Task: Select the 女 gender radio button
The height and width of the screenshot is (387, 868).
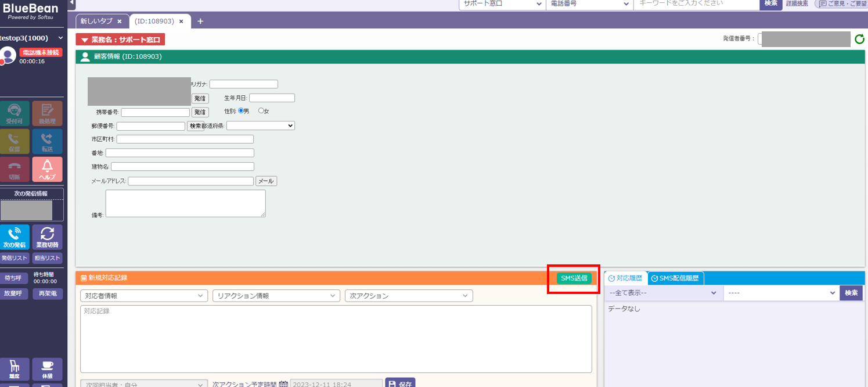Action: click(261, 111)
